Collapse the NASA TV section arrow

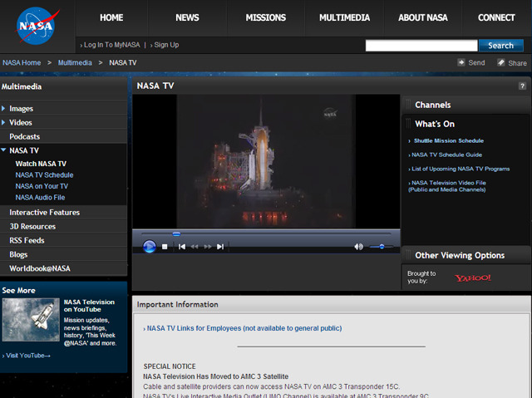pos(3,150)
